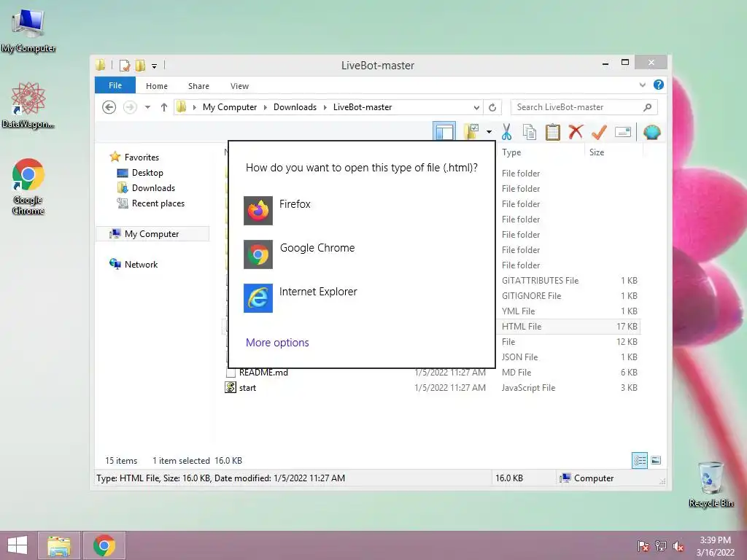
Task: Click the blue shell icon in the toolbar
Action: click(x=651, y=132)
